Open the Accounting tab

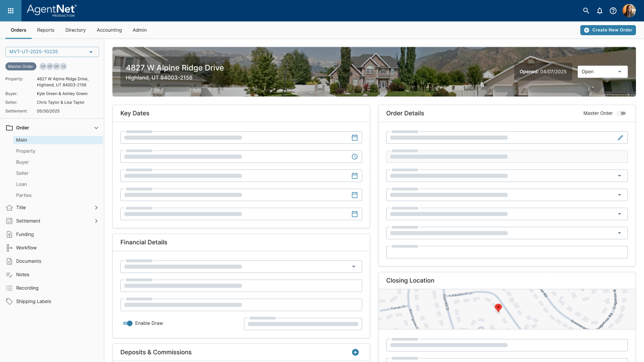(x=109, y=30)
